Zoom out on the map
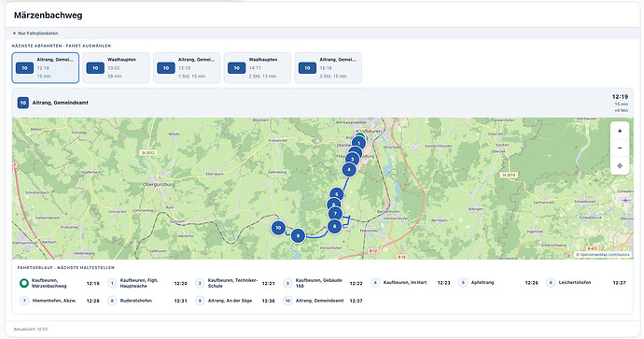Screen dimensions: 644x339 620,148
